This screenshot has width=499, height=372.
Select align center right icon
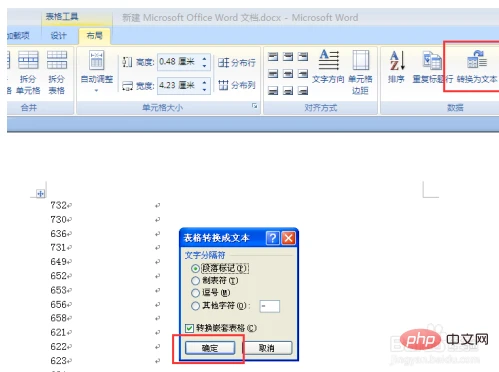pos(303,74)
